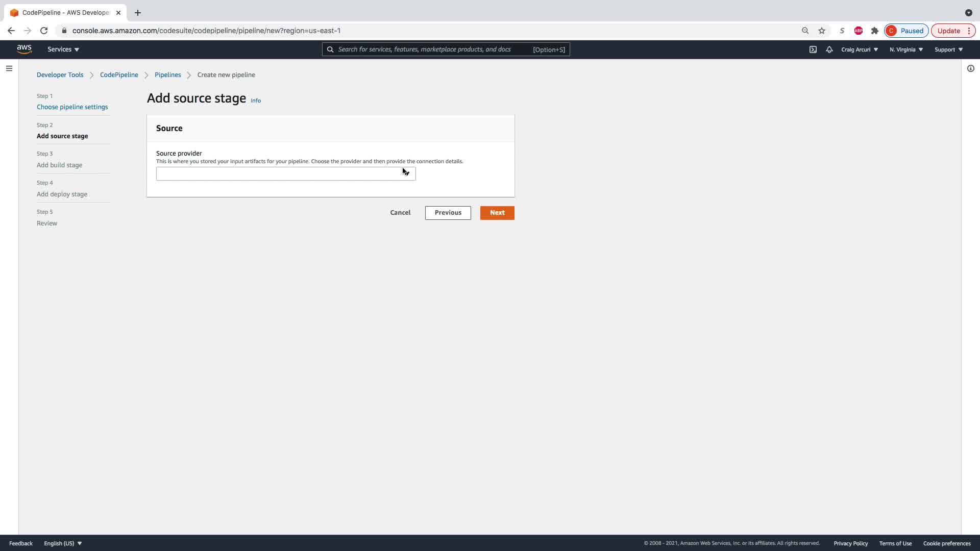
Task: Open the Support menu
Action: point(948,49)
